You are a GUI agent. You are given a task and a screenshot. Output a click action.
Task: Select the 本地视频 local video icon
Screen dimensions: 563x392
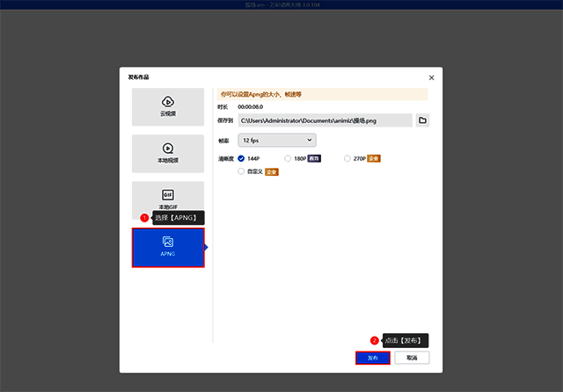[x=167, y=148]
